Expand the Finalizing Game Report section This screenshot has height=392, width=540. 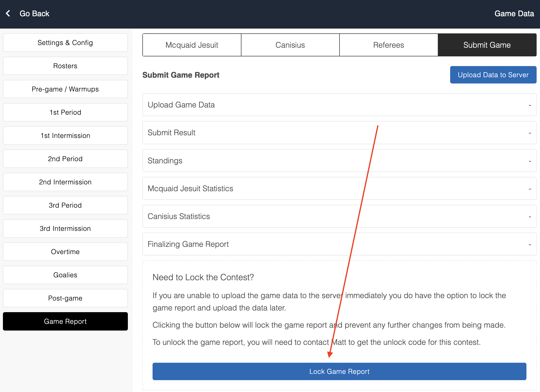(x=339, y=244)
